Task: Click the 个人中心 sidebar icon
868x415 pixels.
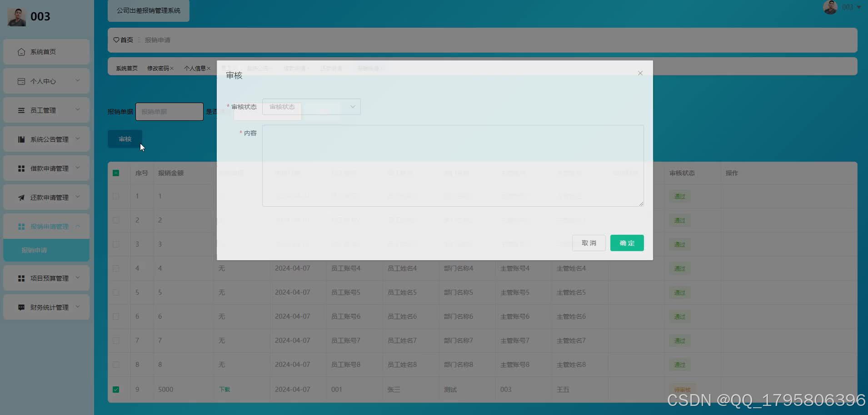Action: (21, 81)
